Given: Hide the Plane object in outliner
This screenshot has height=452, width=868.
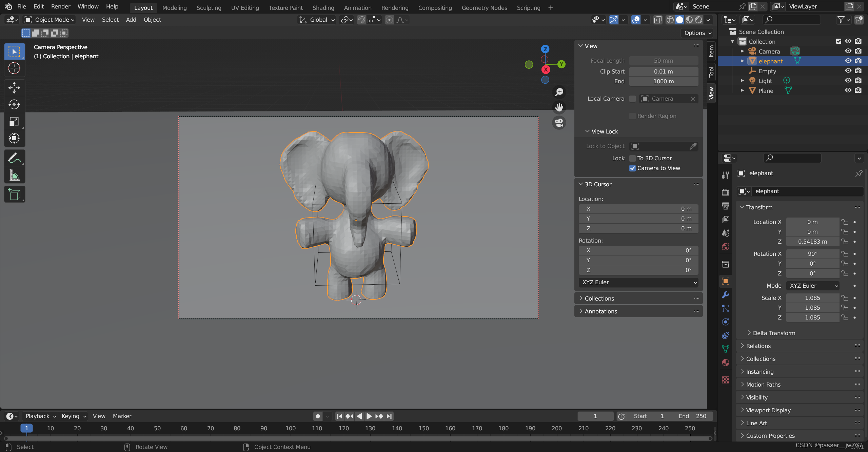Looking at the screenshot, I should [x=848, y=90].
